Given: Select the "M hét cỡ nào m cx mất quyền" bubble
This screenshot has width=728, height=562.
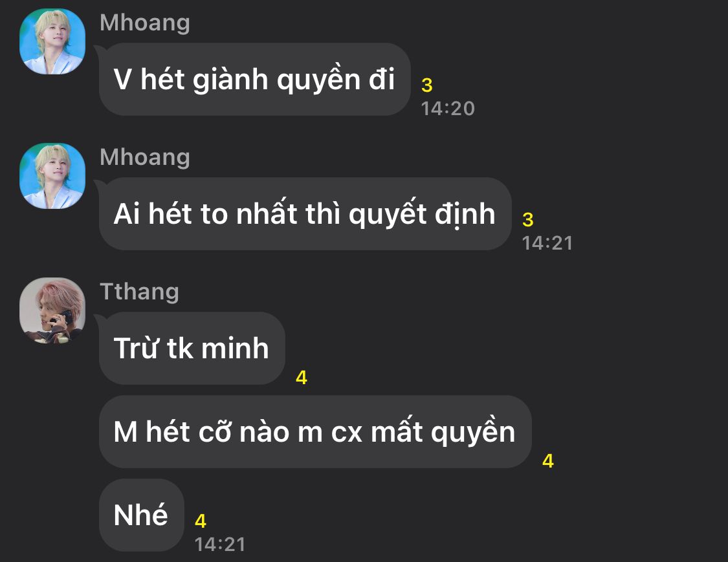Looking at the screenshot, I should [315, 431].
